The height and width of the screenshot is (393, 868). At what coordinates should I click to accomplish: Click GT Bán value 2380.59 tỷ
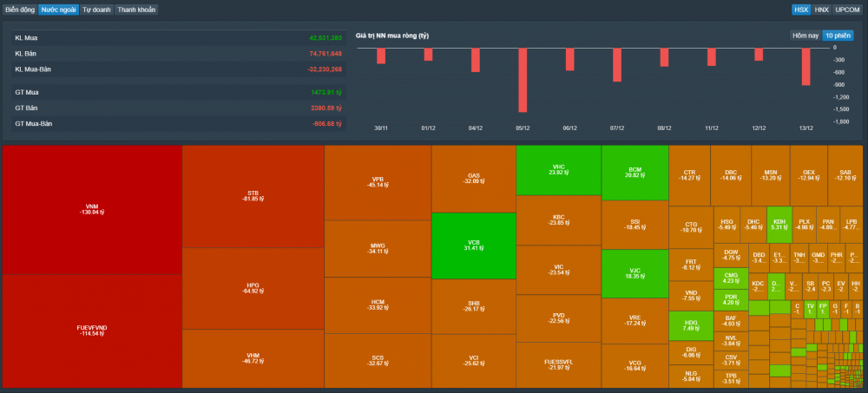326,108
